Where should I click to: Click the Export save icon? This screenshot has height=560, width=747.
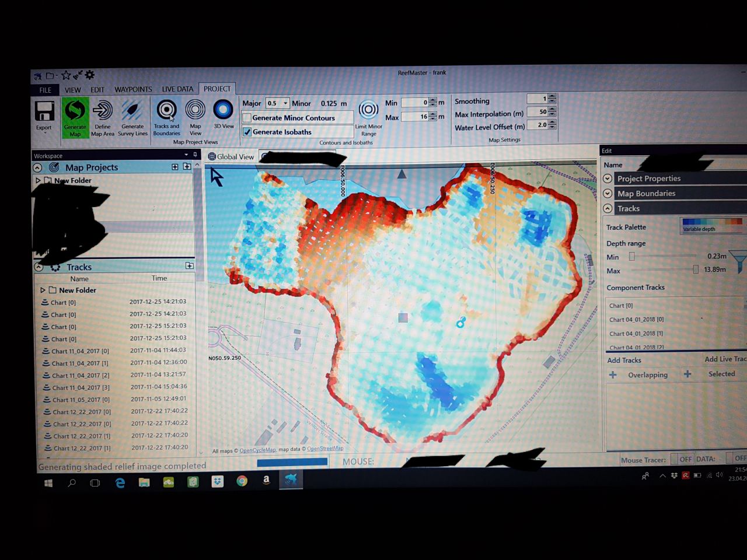point(44,111)
